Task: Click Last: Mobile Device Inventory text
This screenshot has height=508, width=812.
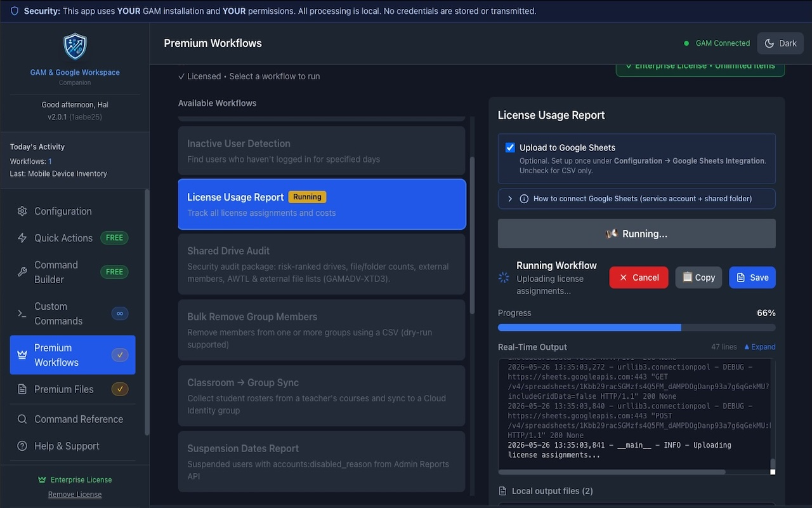Action: [x=58, y=173]
